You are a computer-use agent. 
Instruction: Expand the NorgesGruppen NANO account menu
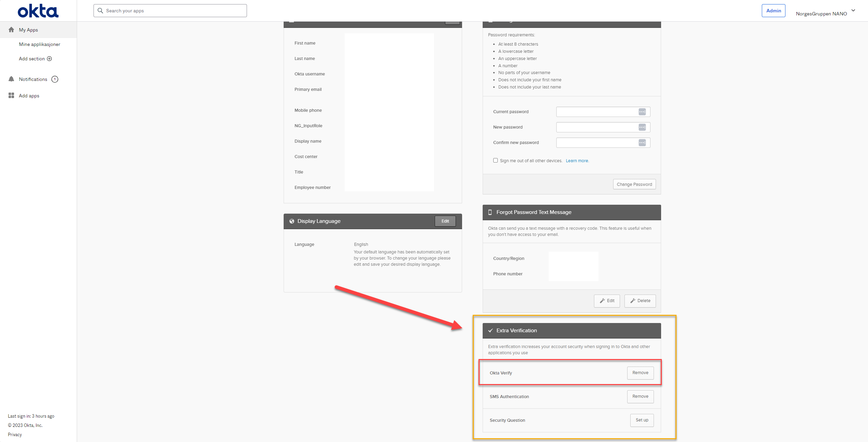[826, 12]
